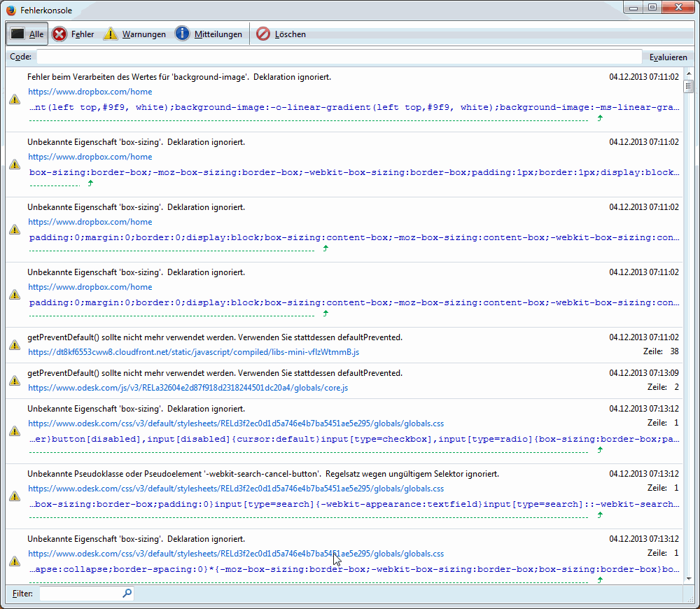The image size is (700, 609).
Task: Click warning icon of background-image error entry
Action: click(x=15, y=99)
